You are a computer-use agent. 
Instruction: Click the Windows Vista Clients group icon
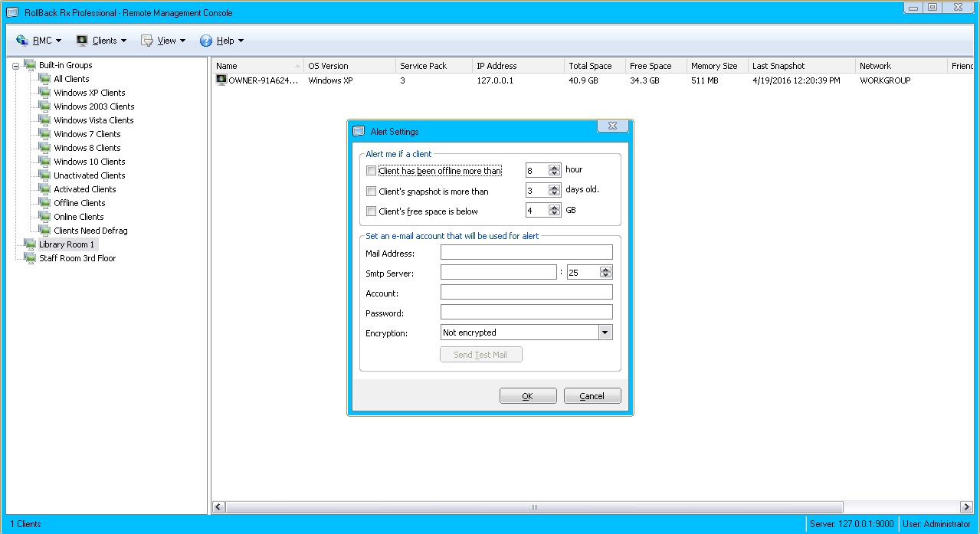coord(44,120)
